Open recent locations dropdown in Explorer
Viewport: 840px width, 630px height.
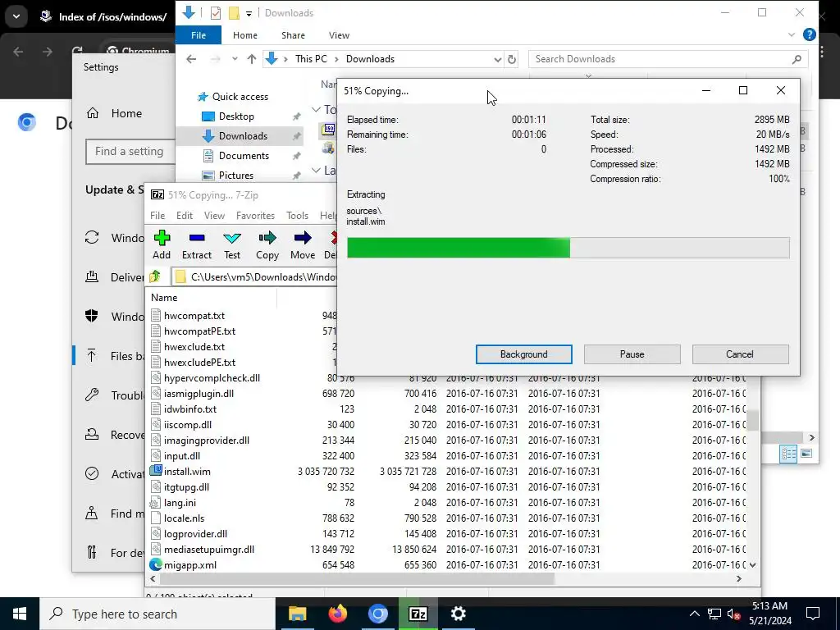(x=235, y=59)
